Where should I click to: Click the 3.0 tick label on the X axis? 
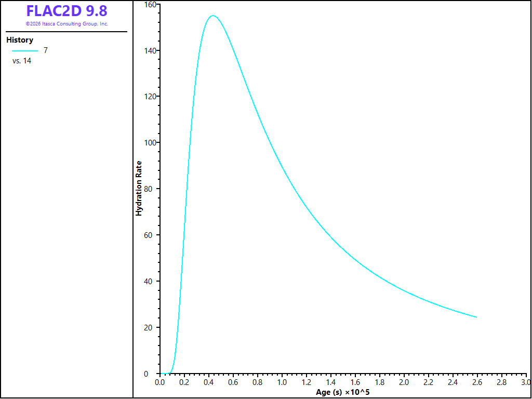[527, 382]
